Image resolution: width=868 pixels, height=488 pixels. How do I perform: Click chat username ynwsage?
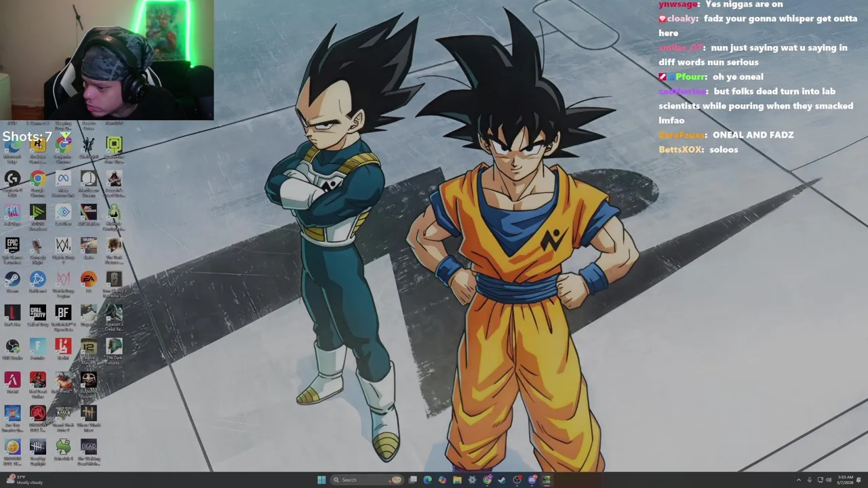678,5
